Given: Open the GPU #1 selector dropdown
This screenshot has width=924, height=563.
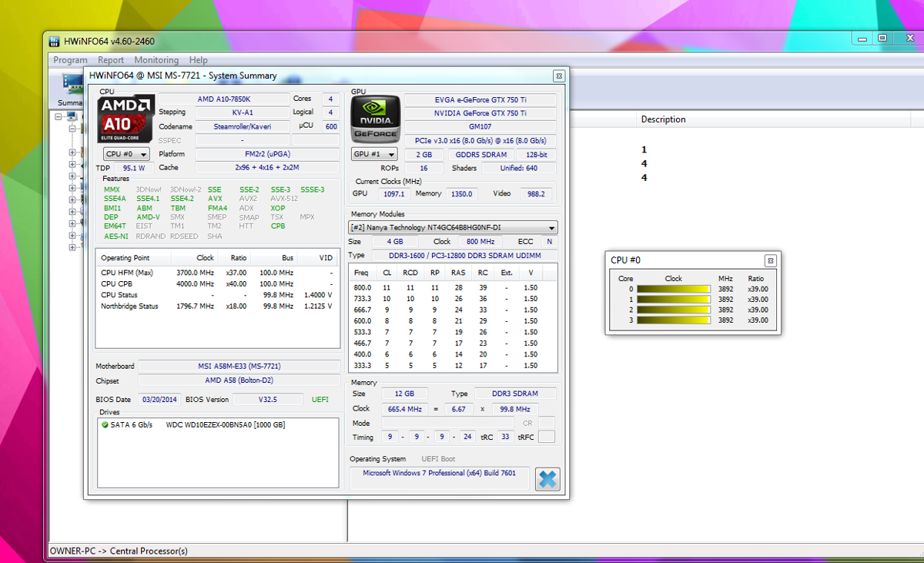Looking at the screenshot, I should click(x=374, y=154).
